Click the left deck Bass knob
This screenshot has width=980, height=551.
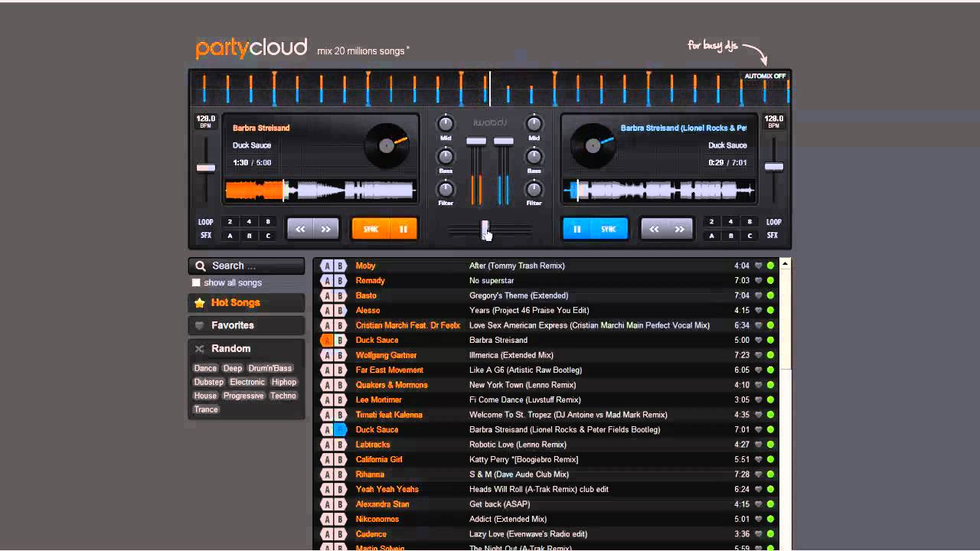click(446, 157)
